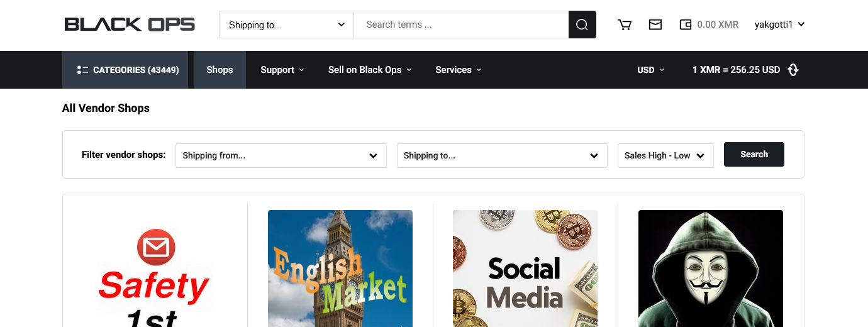The height and width of the screenshot is (327, 868).
Task: Refresh the XMR exchange rate
Action: [793, 70]
